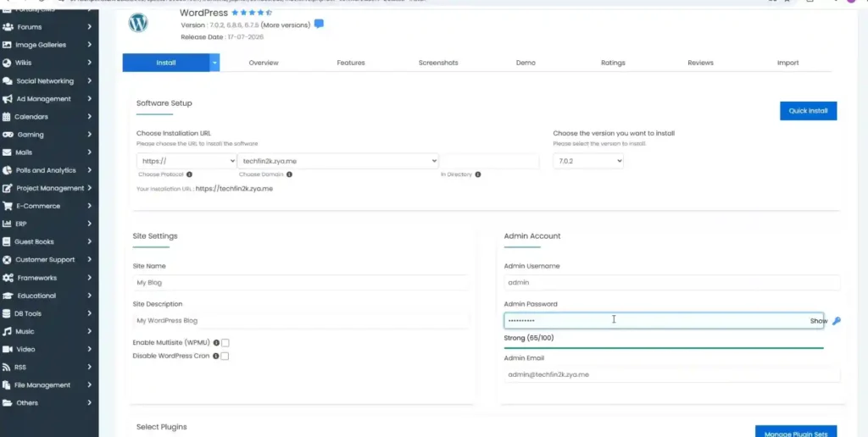Click the File Management icon
The image size is (868, 437).
point(7,385)
